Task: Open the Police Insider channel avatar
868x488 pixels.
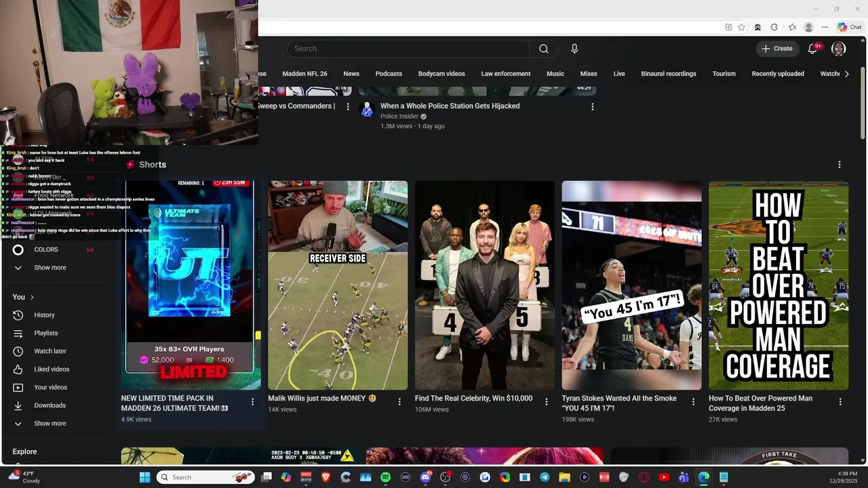Action: tap(367, 110)
